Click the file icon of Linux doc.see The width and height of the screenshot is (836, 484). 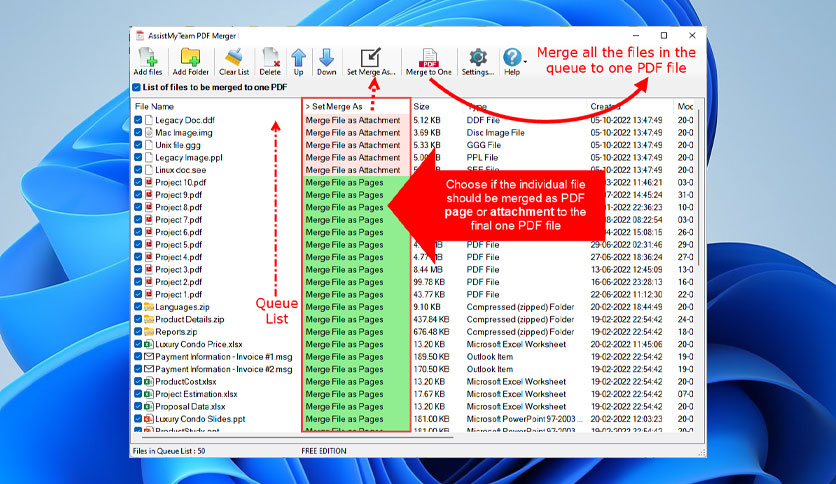[149, 170]
